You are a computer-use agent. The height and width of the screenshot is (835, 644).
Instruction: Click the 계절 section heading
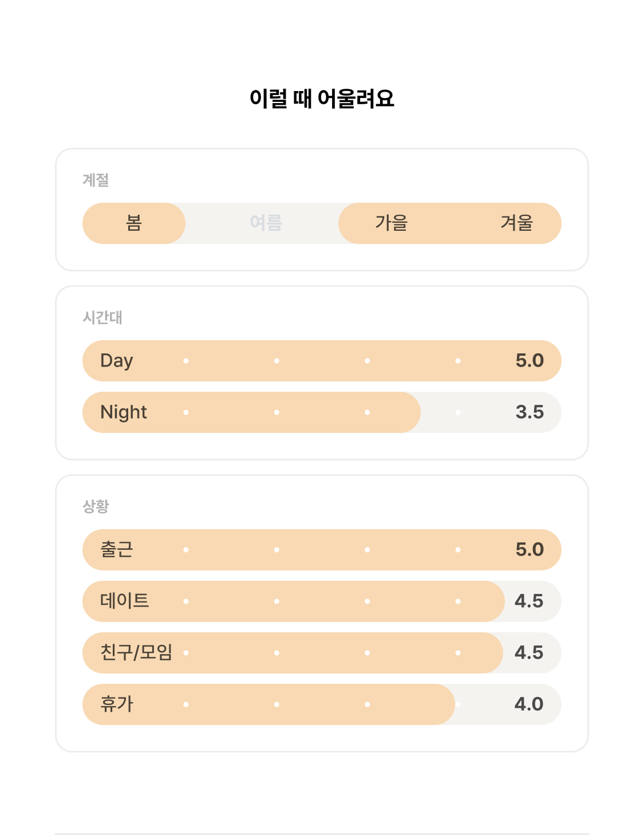point(96,180)
